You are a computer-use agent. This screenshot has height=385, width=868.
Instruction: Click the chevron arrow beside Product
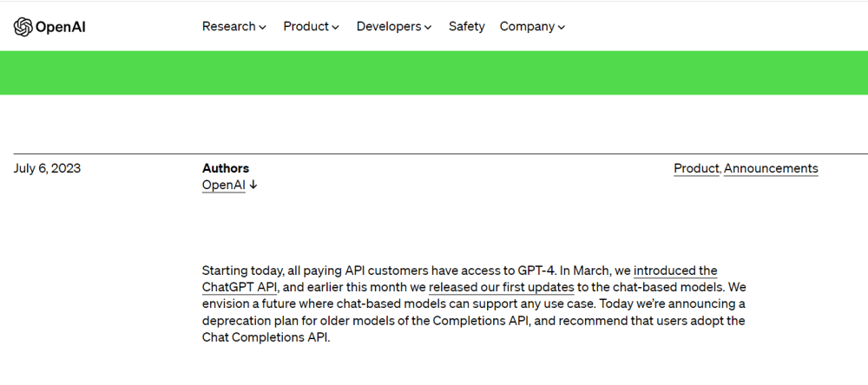pos(336,28)
